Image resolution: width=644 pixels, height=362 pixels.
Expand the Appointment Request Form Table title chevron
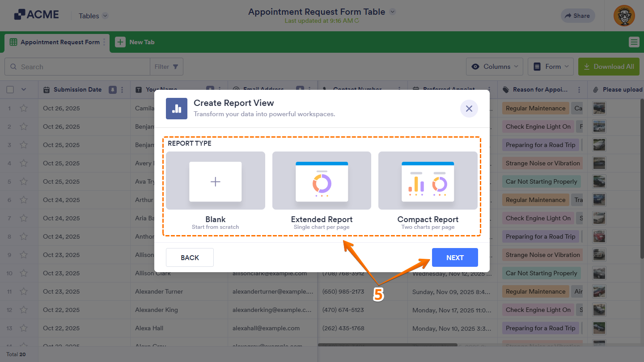coord(393,12)
